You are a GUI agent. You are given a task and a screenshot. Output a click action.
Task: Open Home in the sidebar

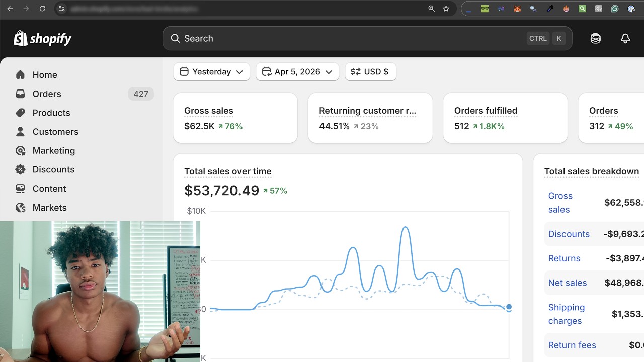click(x=45, y=75)
